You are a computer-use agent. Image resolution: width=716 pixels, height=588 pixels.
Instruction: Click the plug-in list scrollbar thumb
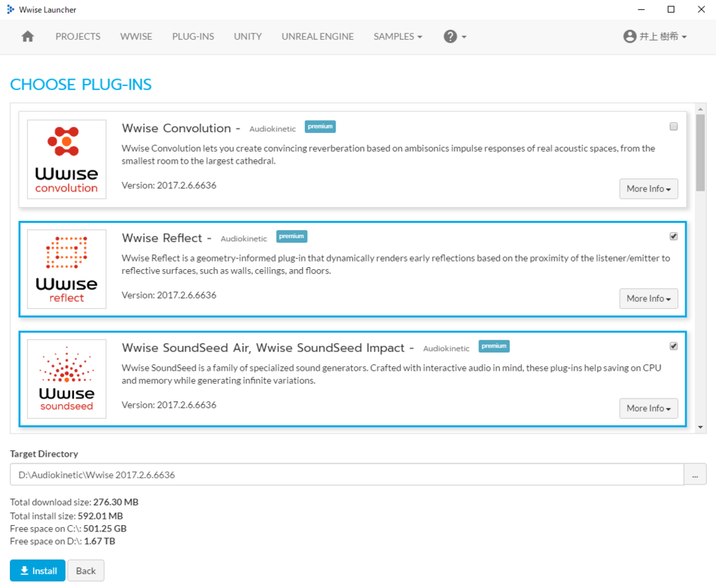701,152
